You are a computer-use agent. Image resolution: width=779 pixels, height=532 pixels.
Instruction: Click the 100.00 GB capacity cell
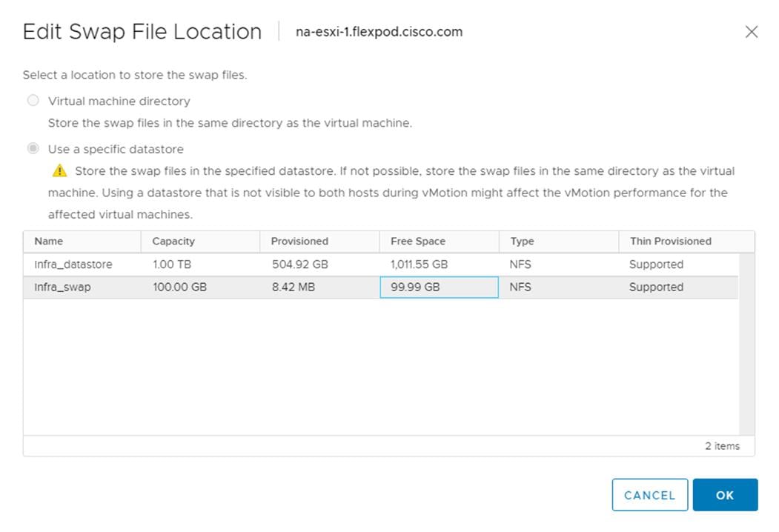[x=180, y=287]
